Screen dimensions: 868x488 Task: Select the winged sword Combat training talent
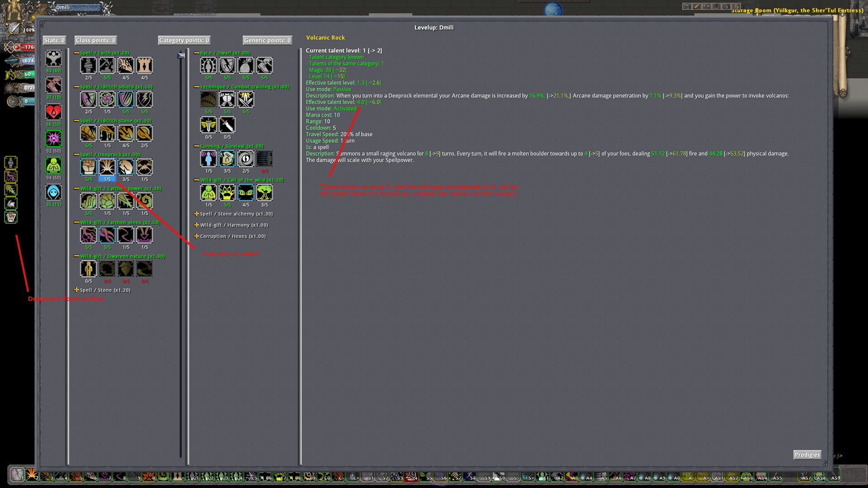[208, 125]
